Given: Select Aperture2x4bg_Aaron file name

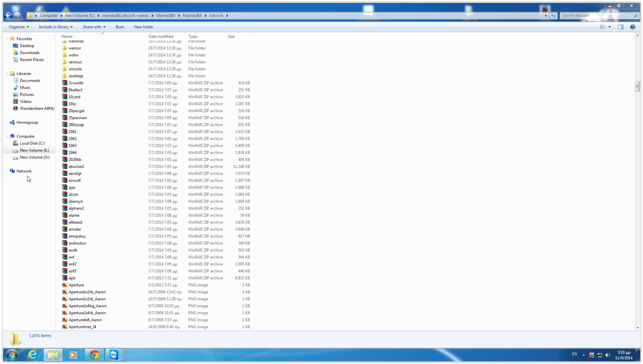Looking at the screenshot, I should pyautogui.click(x=88, y=306).
